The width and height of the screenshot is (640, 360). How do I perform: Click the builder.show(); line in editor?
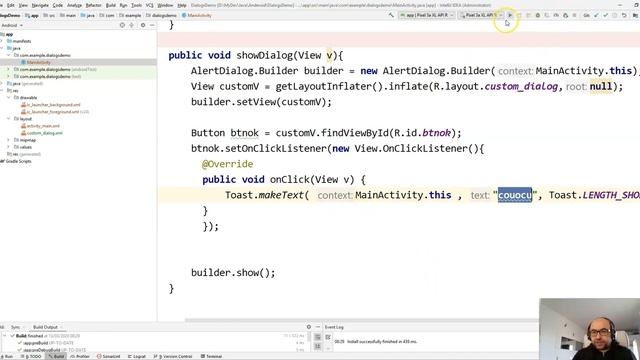click(x=233, y=273)
